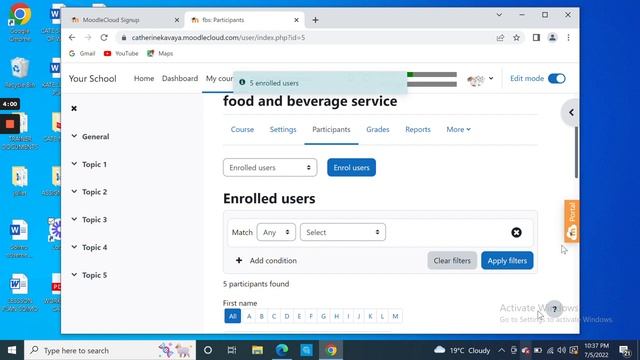640x360 pixels.
Task: Go to Home in the top navigation
Action: click(144, 78)
